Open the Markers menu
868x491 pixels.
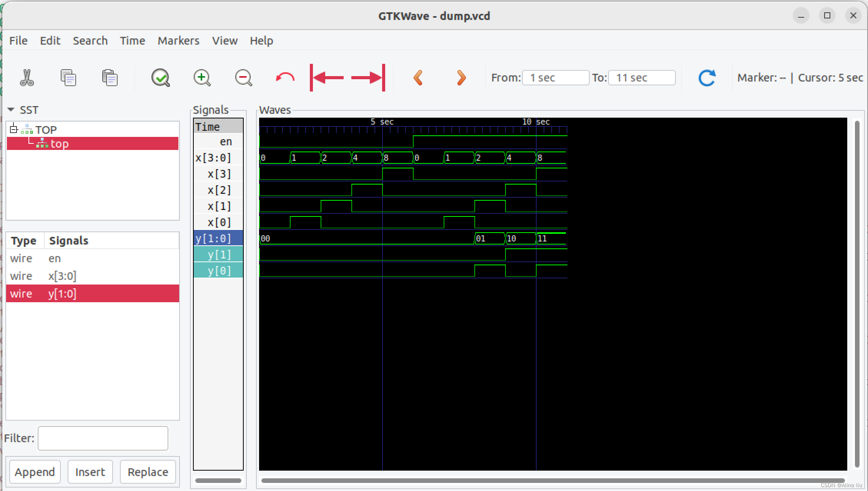click(178, 41)
